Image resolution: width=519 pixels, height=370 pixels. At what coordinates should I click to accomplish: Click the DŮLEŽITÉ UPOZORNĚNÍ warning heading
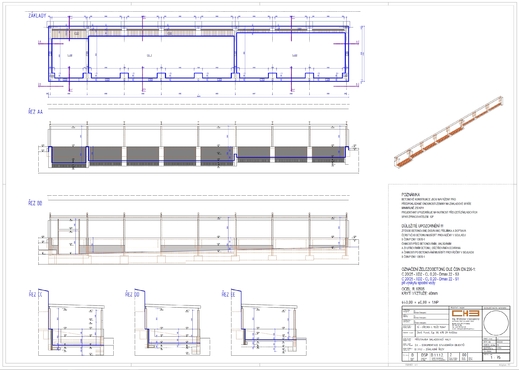422,226
